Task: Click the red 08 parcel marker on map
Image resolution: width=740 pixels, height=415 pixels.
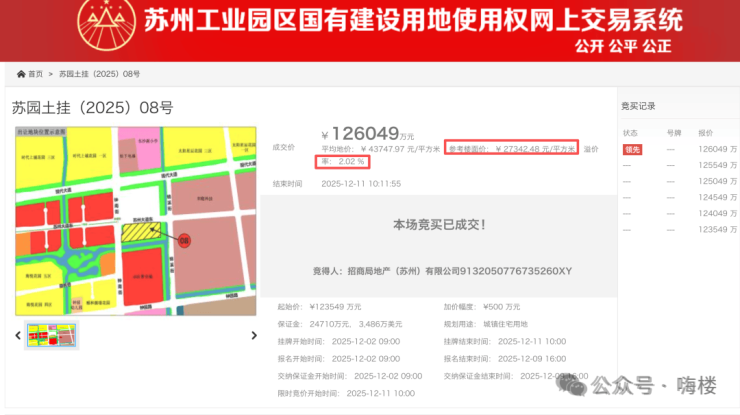Action: [184, 241]
